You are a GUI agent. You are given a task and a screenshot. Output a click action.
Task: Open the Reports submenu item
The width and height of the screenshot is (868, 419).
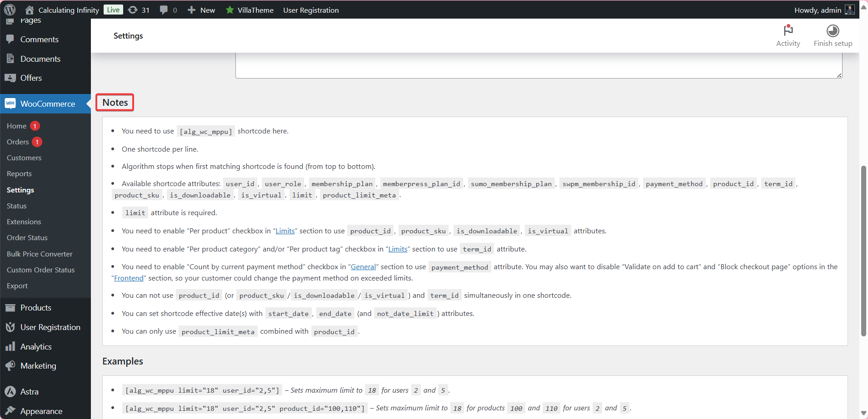click(x=19, y=173)
